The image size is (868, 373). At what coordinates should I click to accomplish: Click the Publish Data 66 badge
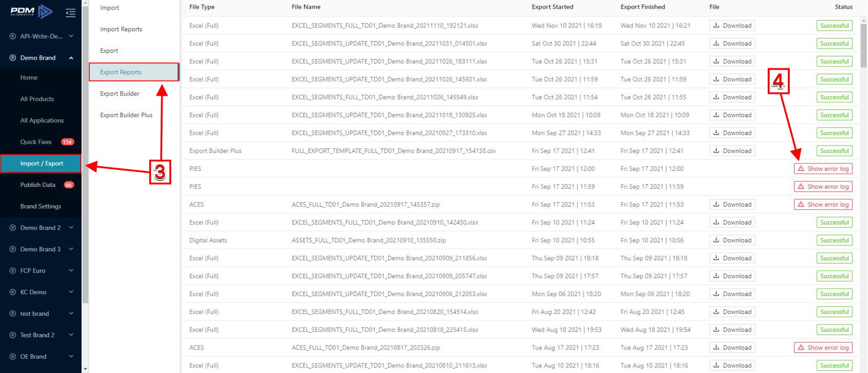click(x=69, y=185)
